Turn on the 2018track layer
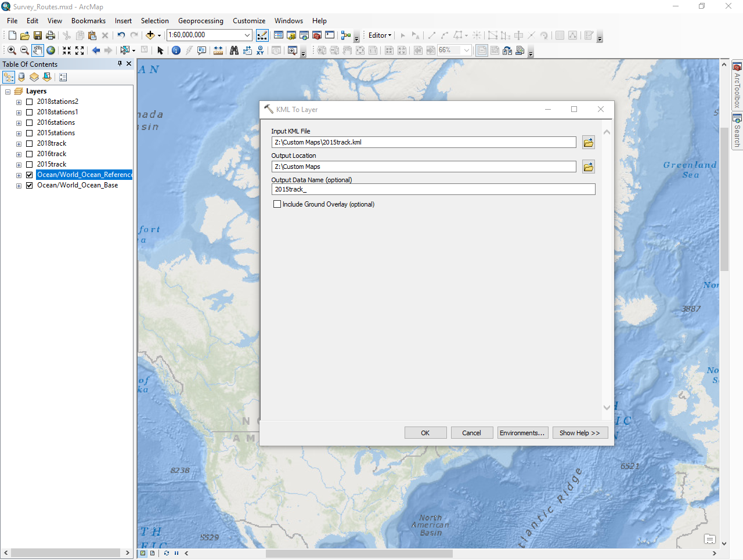The image size is (743, 560). (29, 143)
